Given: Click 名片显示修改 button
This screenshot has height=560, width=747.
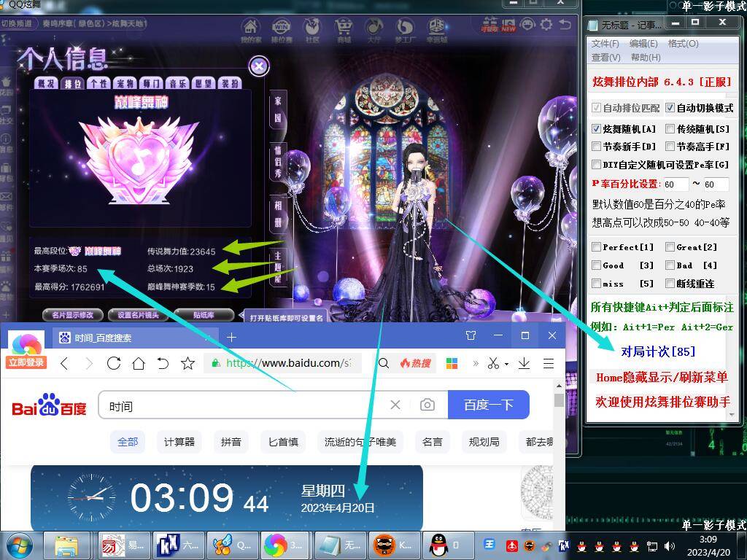Looking at the screenshot, I should 72,315.
